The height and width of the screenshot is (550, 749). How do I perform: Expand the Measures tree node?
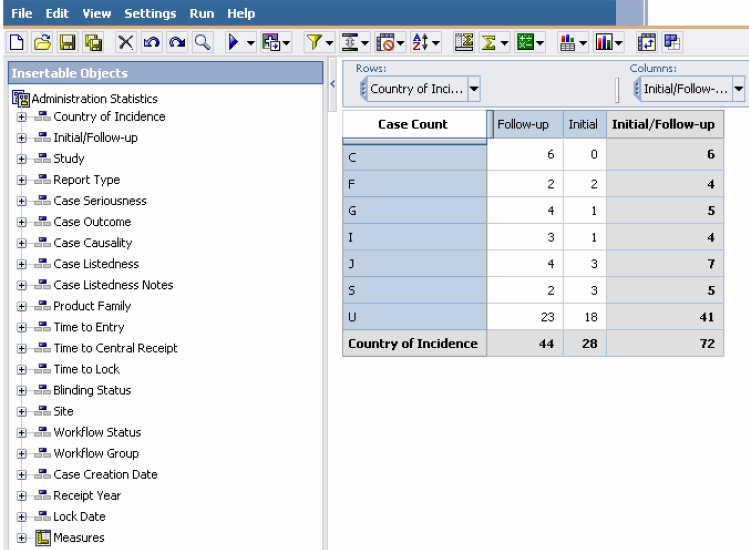21,538
